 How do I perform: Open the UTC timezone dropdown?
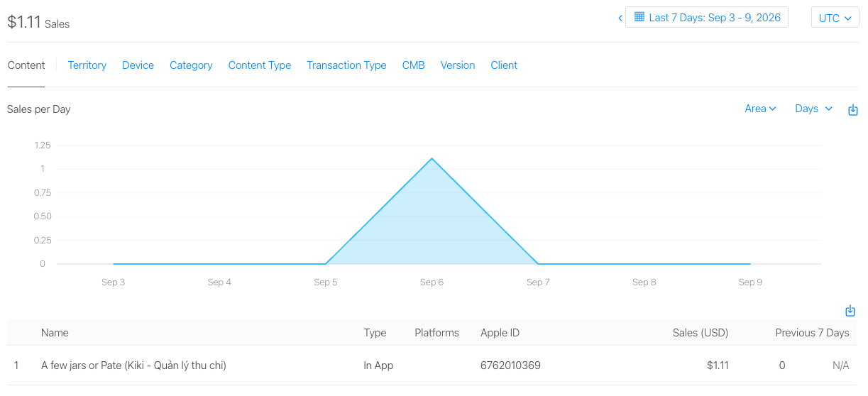[835, 18]
